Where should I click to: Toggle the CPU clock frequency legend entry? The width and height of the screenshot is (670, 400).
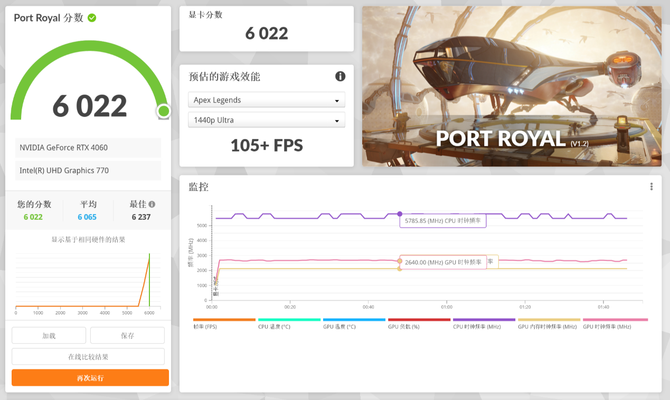pos(484,324)
